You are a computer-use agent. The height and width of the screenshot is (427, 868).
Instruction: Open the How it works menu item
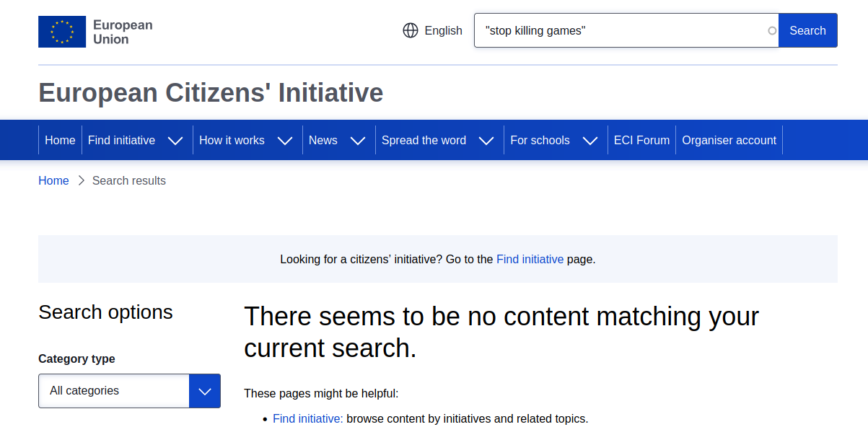click(232, 141)
